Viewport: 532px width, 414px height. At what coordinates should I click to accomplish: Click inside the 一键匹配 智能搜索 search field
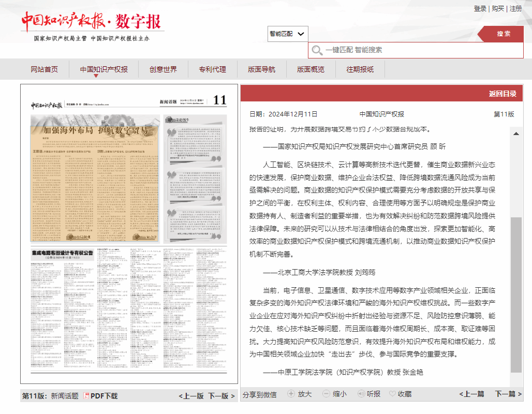point(419,50)
